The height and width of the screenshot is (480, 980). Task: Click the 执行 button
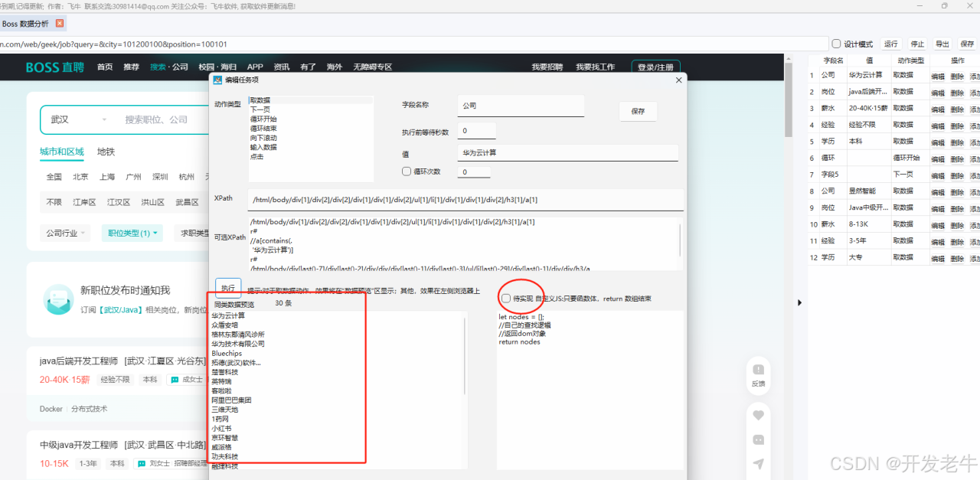tap(228, 288)
